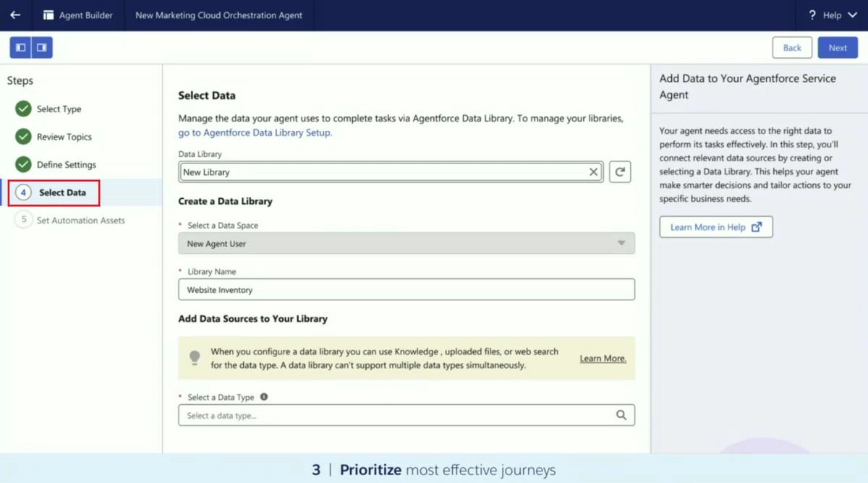868x483 pixels.
Task: Toggle the right panel layout icon
Action: 42,48
